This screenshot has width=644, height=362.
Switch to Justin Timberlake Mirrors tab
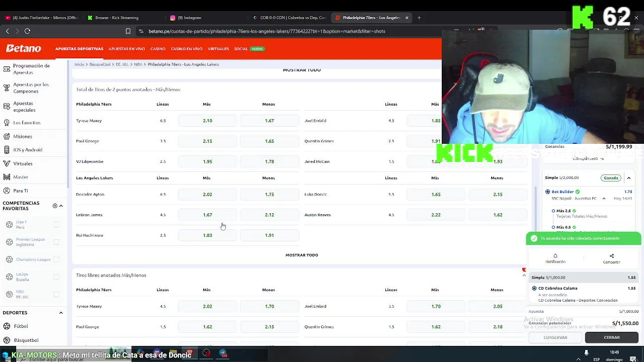42,18
